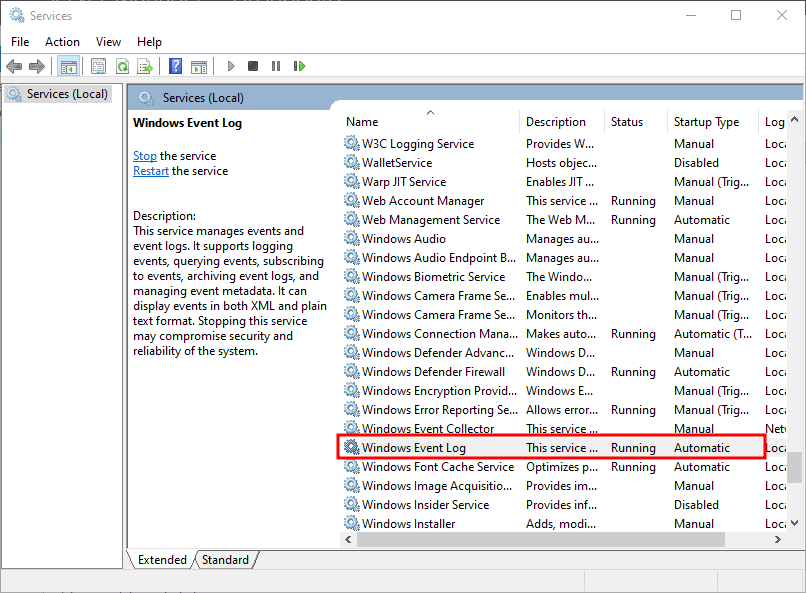Maximize the Services window
Image resolution: width=806 pixels, height=593 pixels.
736,15
